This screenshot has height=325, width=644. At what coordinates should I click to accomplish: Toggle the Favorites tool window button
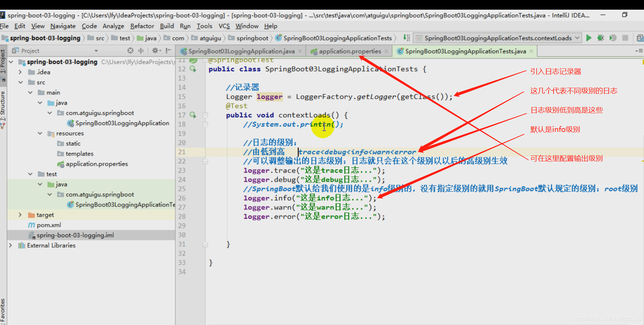coord(3,311)
